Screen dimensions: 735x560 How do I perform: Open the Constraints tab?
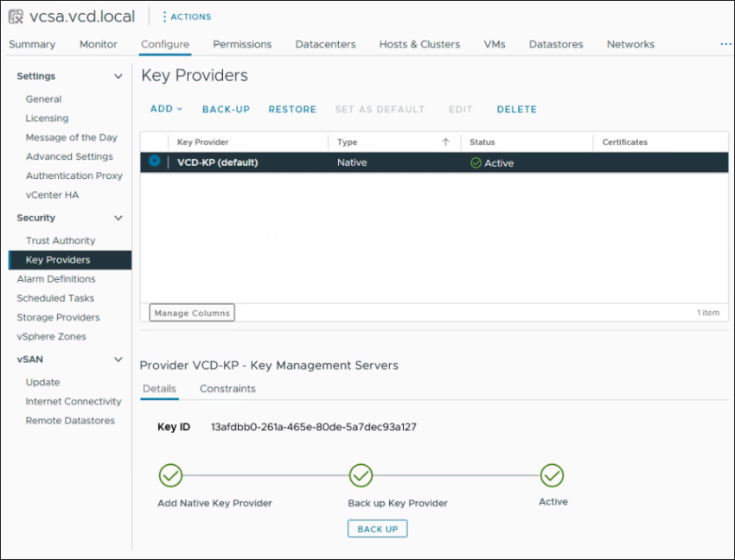227,389
